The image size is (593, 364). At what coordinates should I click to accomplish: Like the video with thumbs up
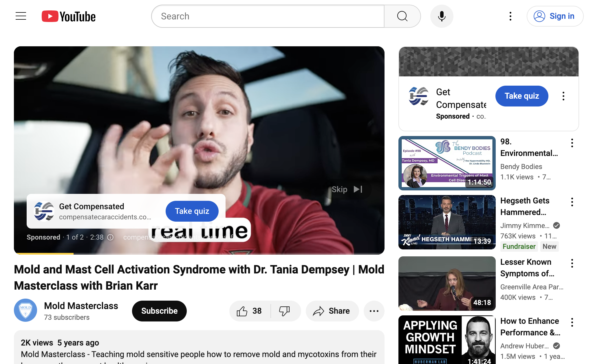pos(250,311)
